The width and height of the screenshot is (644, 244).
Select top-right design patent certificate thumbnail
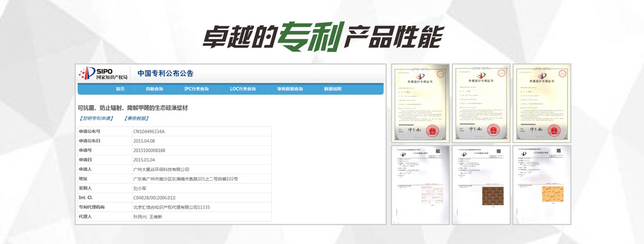tap(542, 103)
